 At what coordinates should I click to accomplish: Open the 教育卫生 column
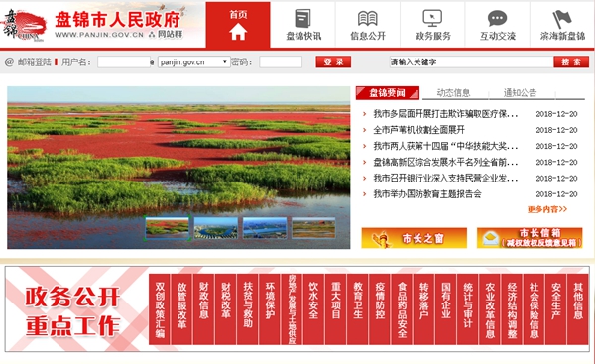coord(357,309)
